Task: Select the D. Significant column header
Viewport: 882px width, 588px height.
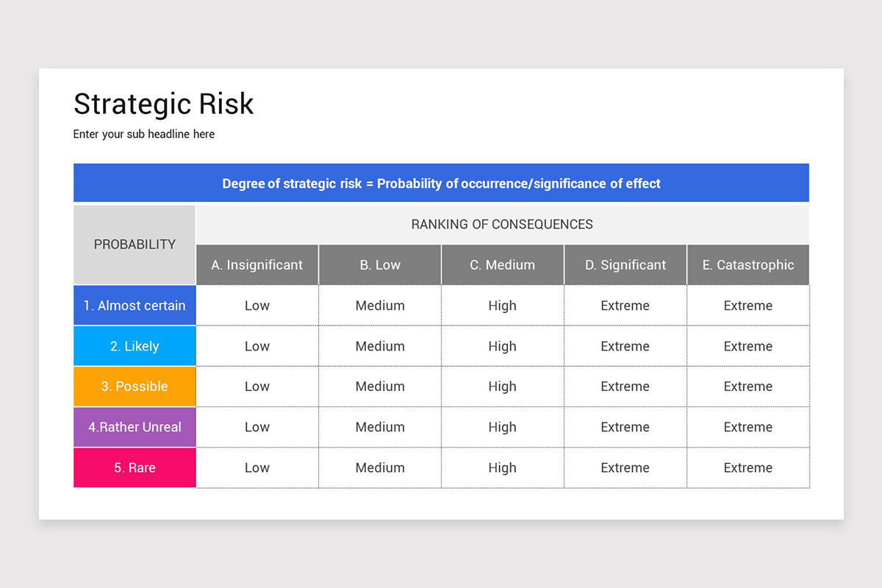Action: pyautogui.click(x=625, y=265)
